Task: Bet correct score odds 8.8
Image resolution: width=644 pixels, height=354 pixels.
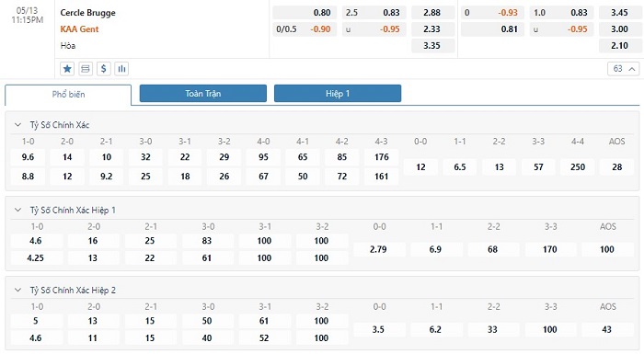Action: 28,177
